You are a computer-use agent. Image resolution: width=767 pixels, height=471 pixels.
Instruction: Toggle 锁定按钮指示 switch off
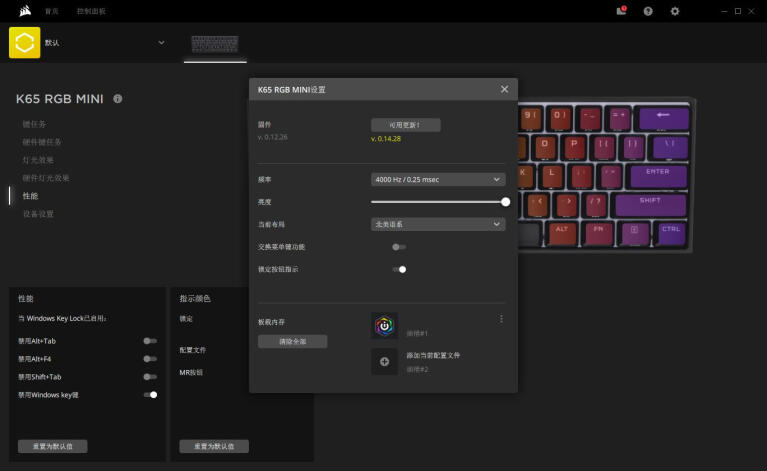tap(400, 269)
